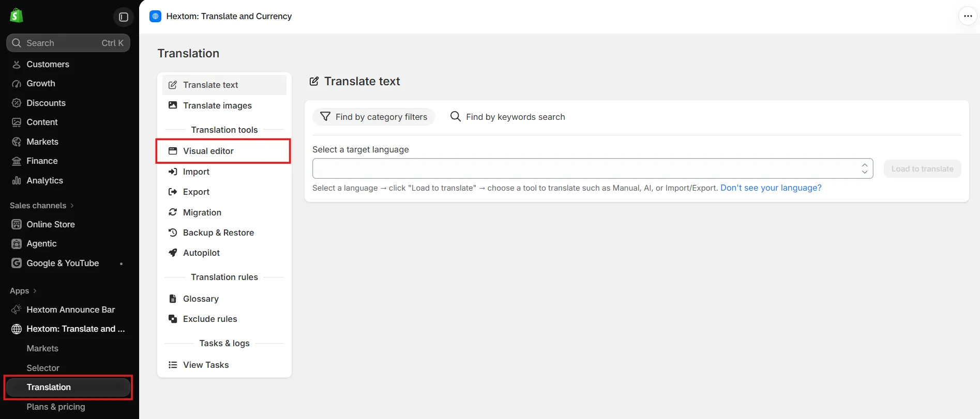980x419 pixels.
Task: Open Translate text in the menu
Action: [x=224, y=85]
